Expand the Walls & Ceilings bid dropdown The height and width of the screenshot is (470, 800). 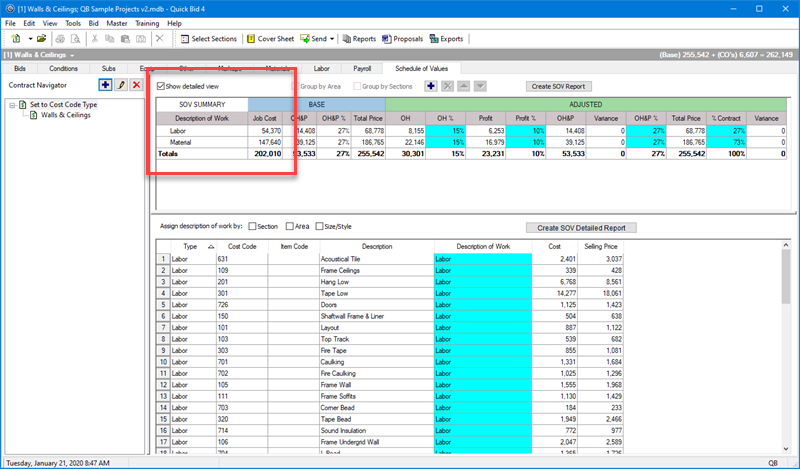tap(72, 55)
